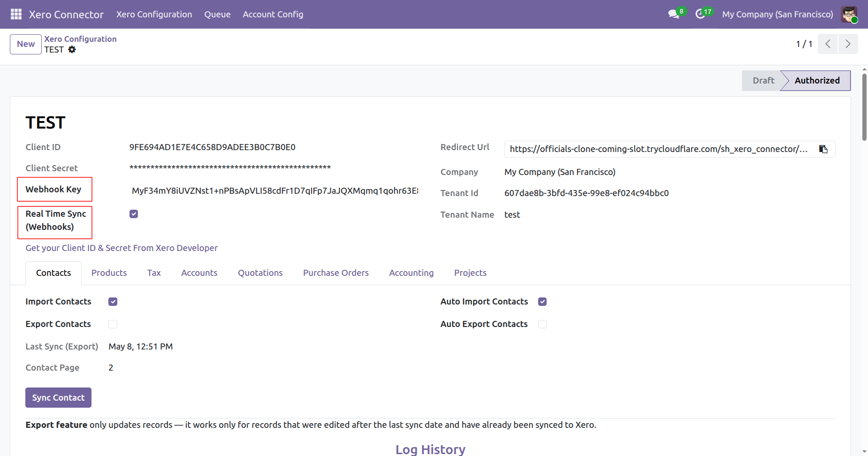Open the gear actions menu beside TEST
The image size is (868, 456).
[72, 49]
